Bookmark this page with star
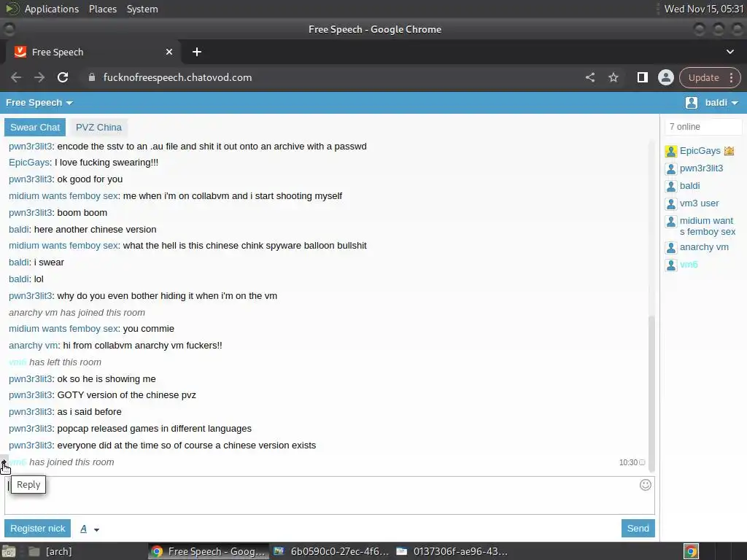This screenshot has width=747, height=560. tap(613, 77)
